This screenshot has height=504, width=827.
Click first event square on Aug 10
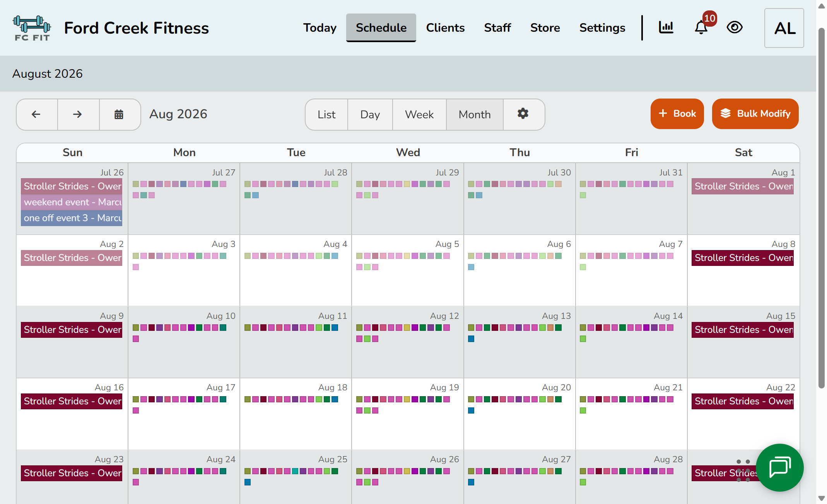(x=136, y=328)
